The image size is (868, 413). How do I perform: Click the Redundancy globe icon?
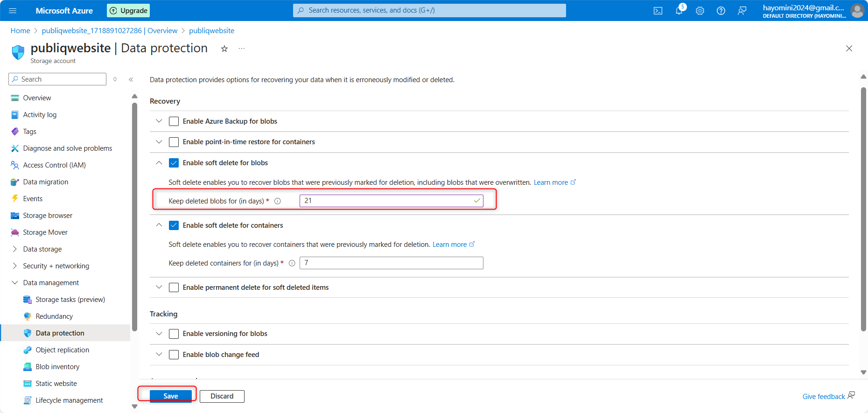click(28, 316)
